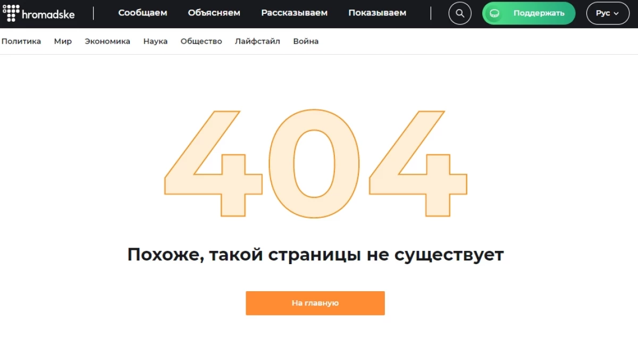Click the orange На главную button
The image size is (638, 364).
(315, 303)
